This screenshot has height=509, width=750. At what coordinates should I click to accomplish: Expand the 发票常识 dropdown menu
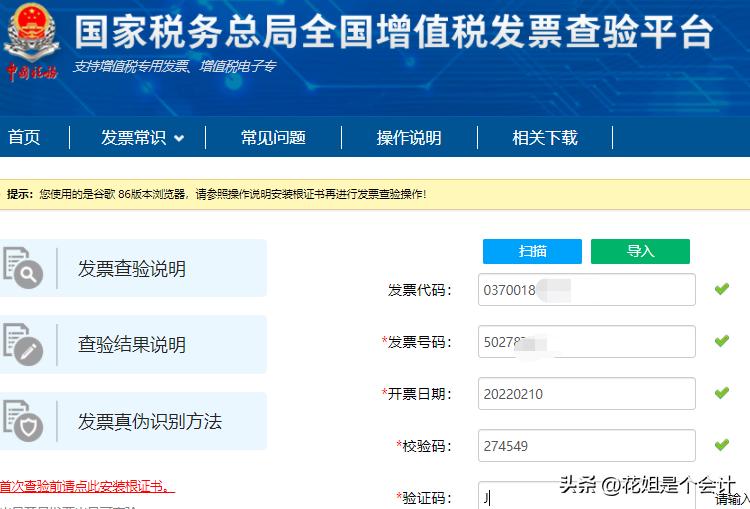coord(143,138)
